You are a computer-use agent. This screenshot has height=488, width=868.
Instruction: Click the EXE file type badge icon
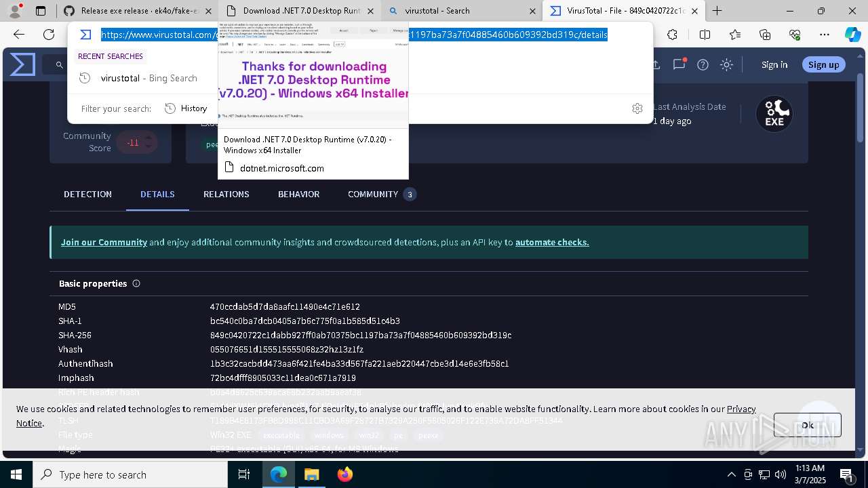[x=774, y=114]
